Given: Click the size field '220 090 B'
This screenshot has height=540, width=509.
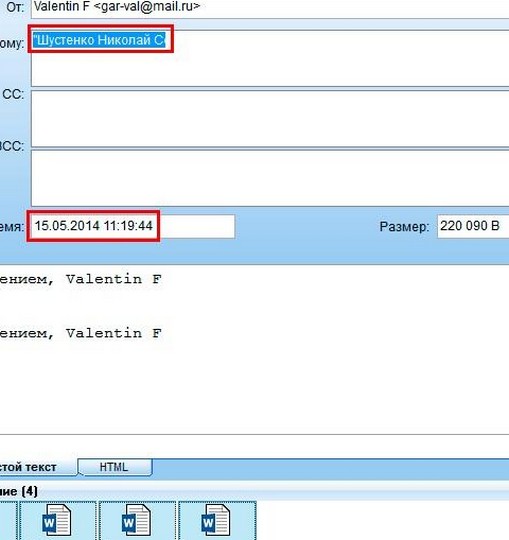Looking at the screenshot, I should pos(473,226).
